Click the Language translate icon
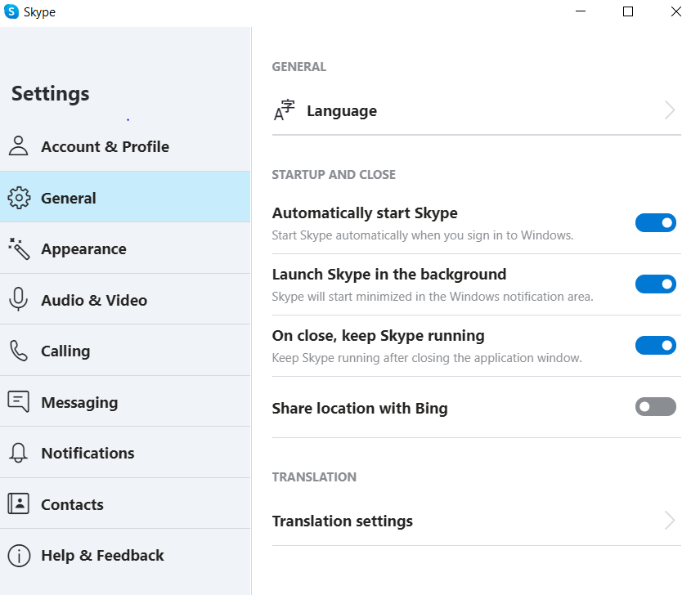Screen dimensions: 700x595 (x=285, y=110)
